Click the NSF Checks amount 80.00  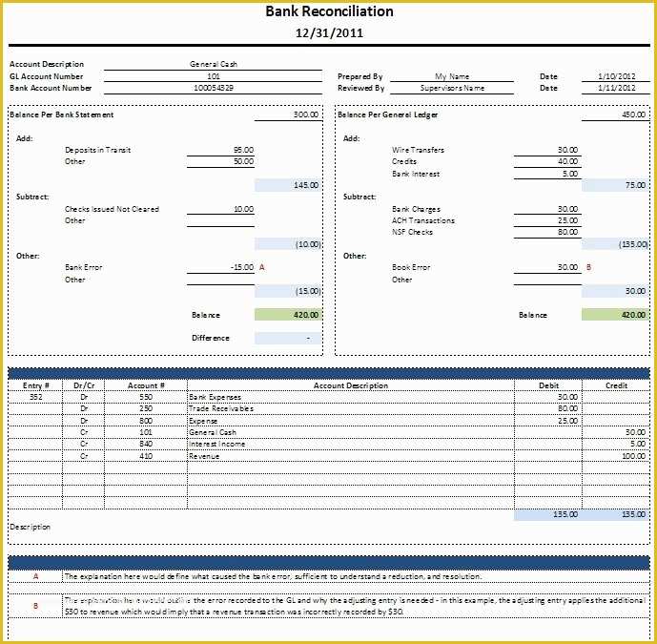[547, 232]
